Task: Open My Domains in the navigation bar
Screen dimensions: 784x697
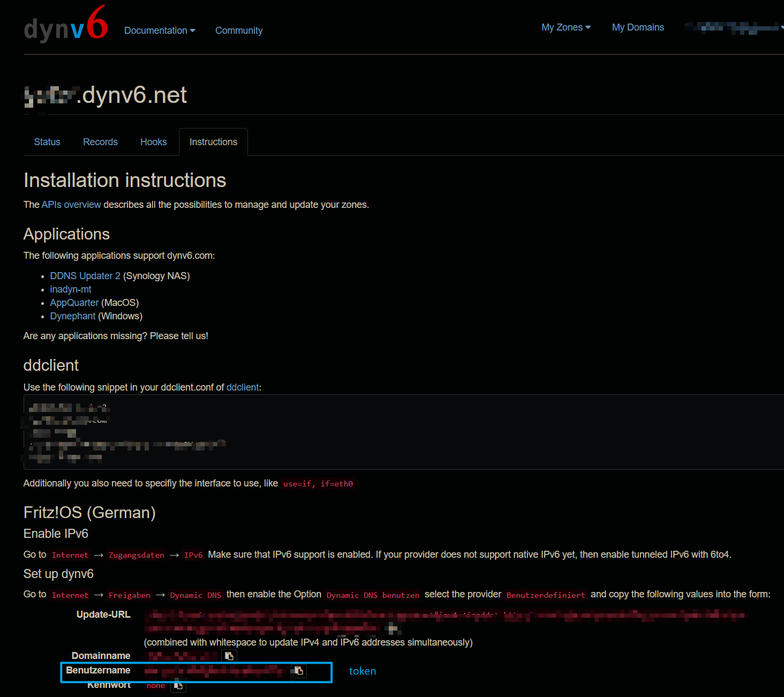Action: click(638, 27)
